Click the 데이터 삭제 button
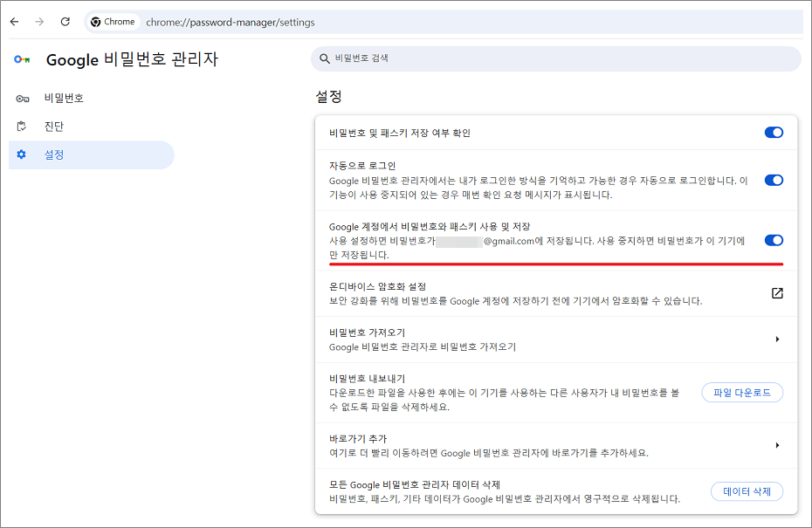Screen dimensions: 812x528 747,491
